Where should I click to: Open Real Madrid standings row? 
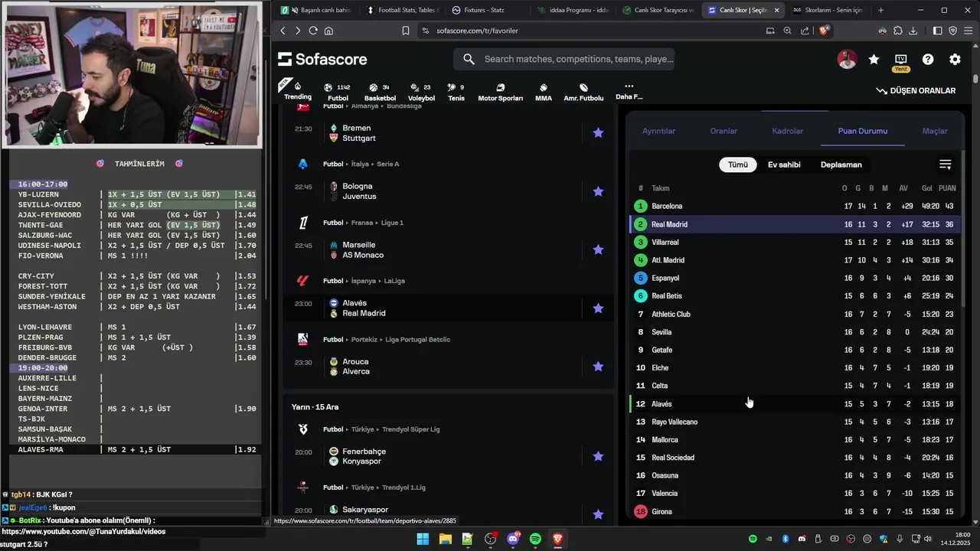click(795, 224)
